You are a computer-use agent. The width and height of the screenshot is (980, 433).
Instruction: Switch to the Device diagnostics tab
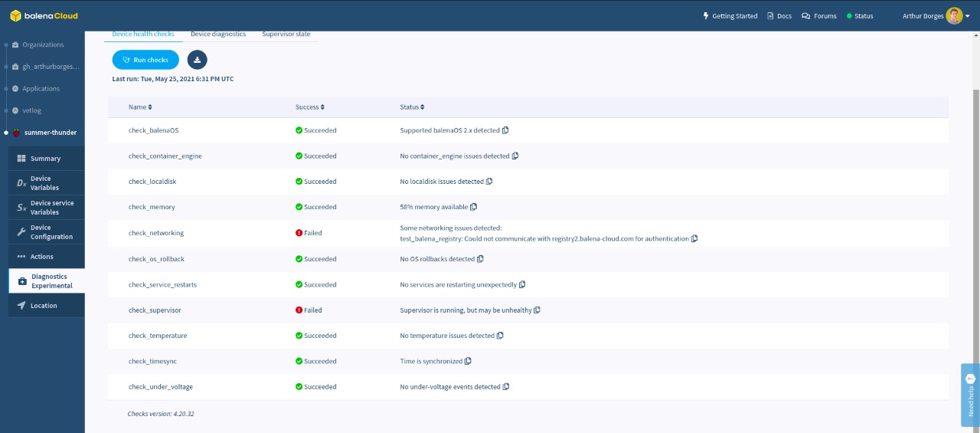218,34
